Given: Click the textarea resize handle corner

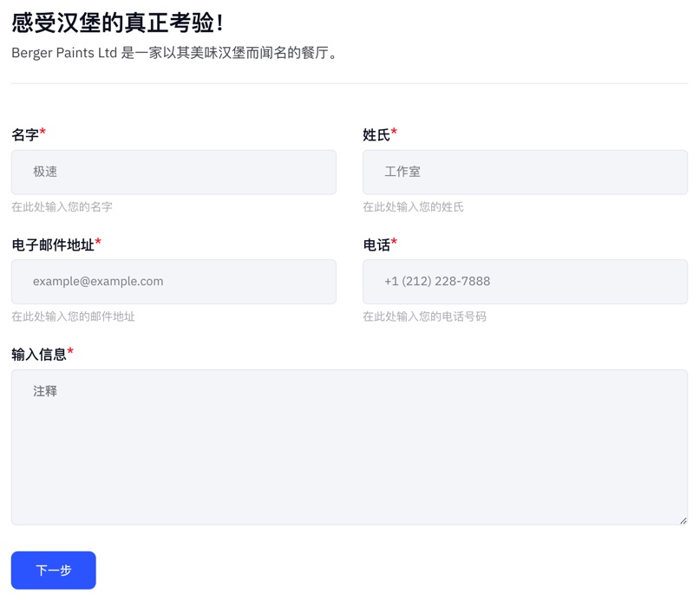Looking at the screenshot, I should pos(683,520).
